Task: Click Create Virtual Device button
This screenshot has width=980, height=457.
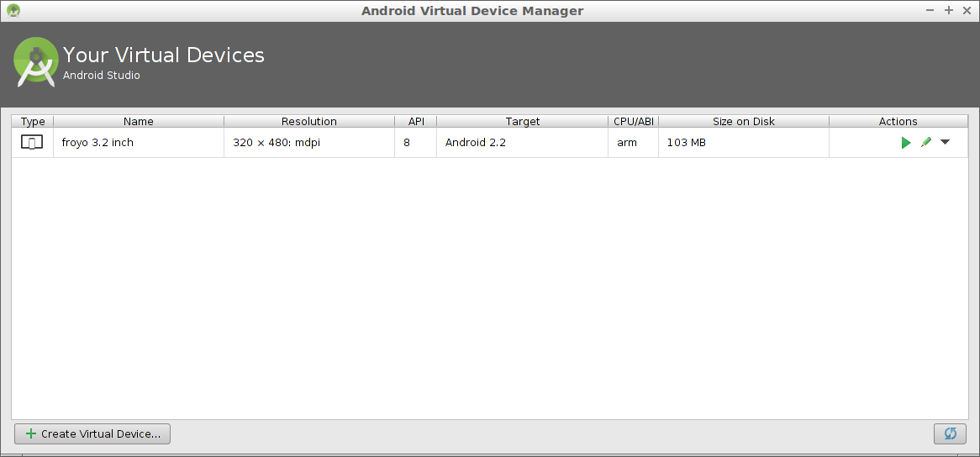Action: click(92, 434)
